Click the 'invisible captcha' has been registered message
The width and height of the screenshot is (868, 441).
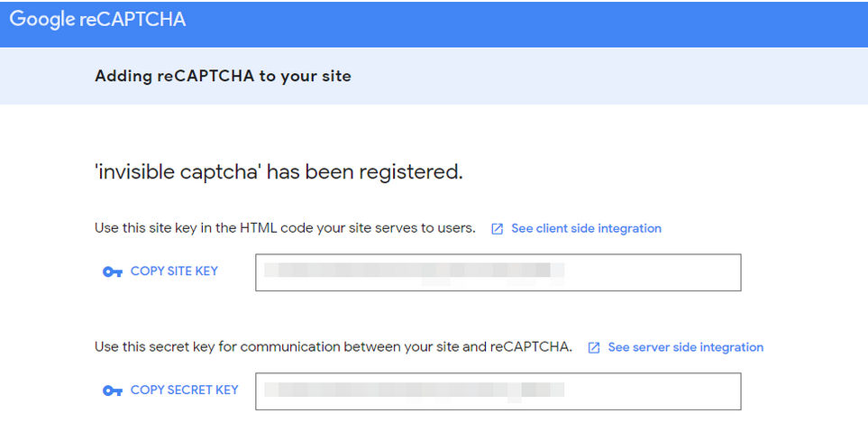point(279,171)
